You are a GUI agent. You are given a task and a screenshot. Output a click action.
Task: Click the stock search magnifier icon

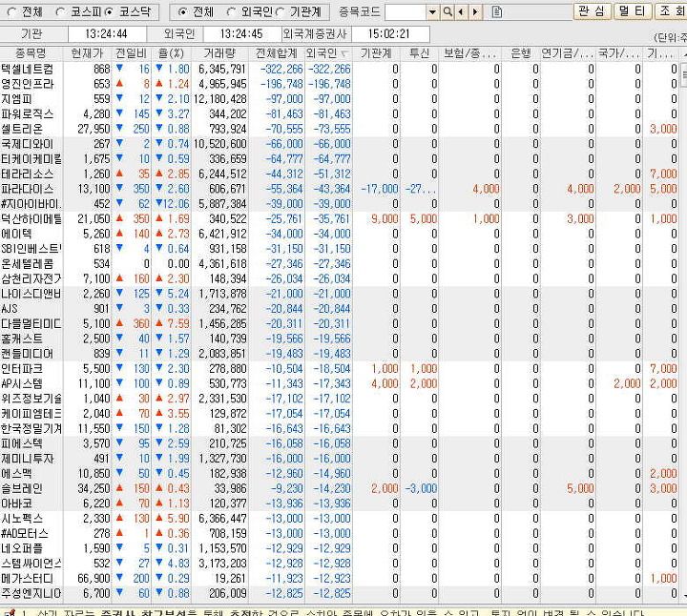pyautogui.click(x=448, y=12)
